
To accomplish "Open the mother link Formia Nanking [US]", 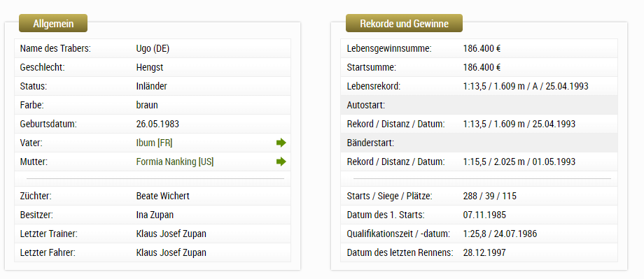I will pyautogui.click(x=175, y=162).
